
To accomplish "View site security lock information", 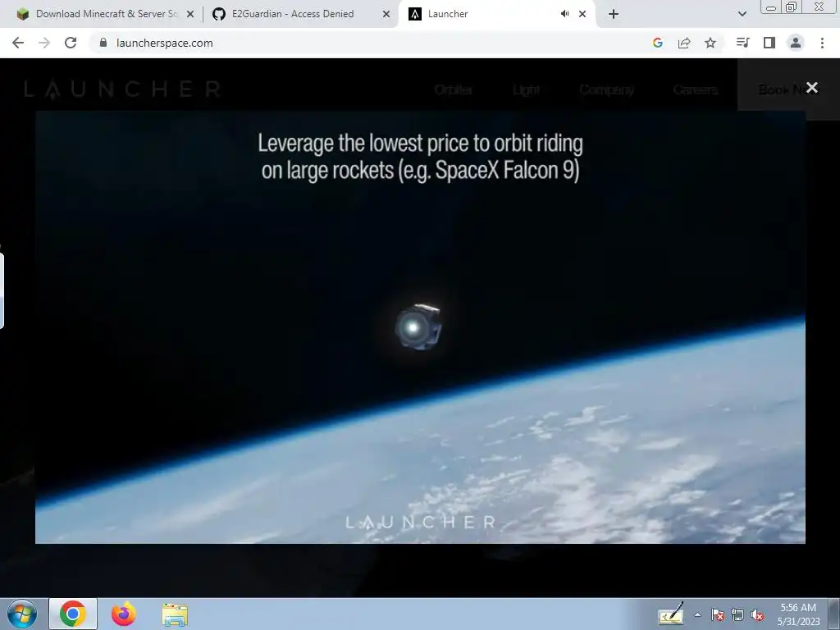I will [103, 43].
